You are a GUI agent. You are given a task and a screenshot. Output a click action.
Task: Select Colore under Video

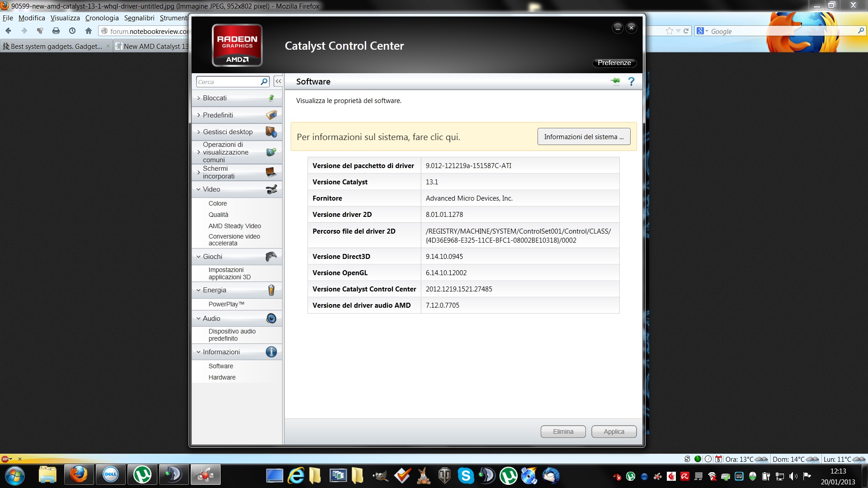(217, 203)
